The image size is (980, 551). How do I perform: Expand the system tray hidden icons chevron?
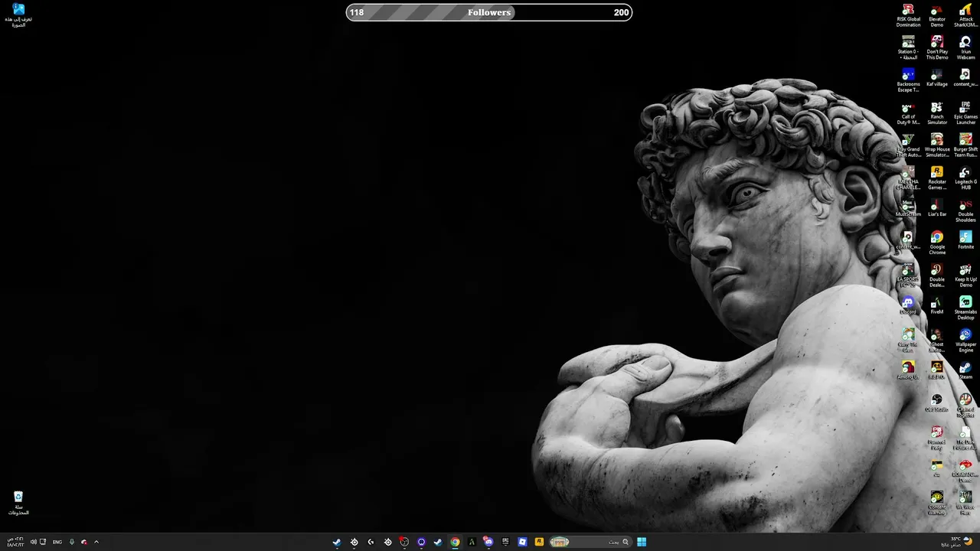[x=96, y=542]
